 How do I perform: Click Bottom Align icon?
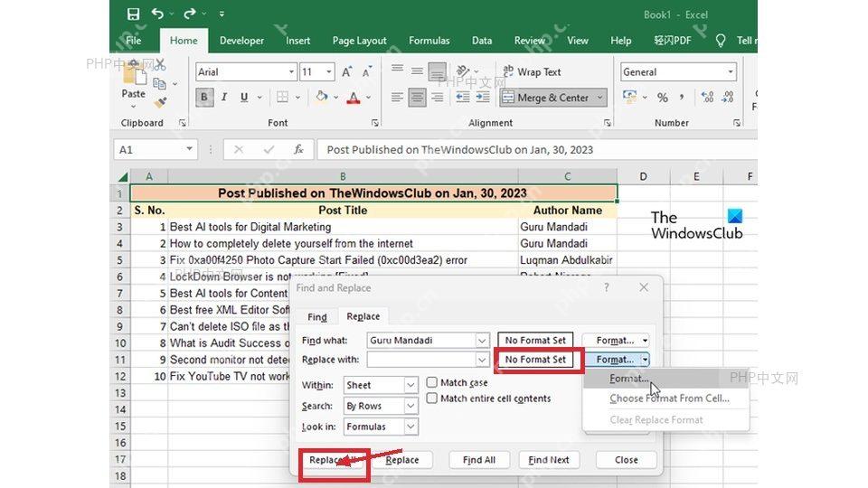point(437,70)
